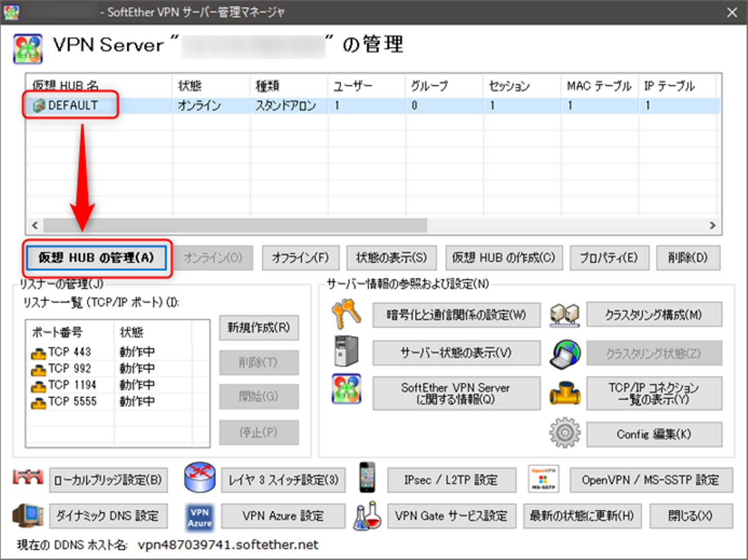The width and height of the screenshot is (748, 560).
Task: Click the gear icon beside Config 編集
Action: click(x=565, y=433)
